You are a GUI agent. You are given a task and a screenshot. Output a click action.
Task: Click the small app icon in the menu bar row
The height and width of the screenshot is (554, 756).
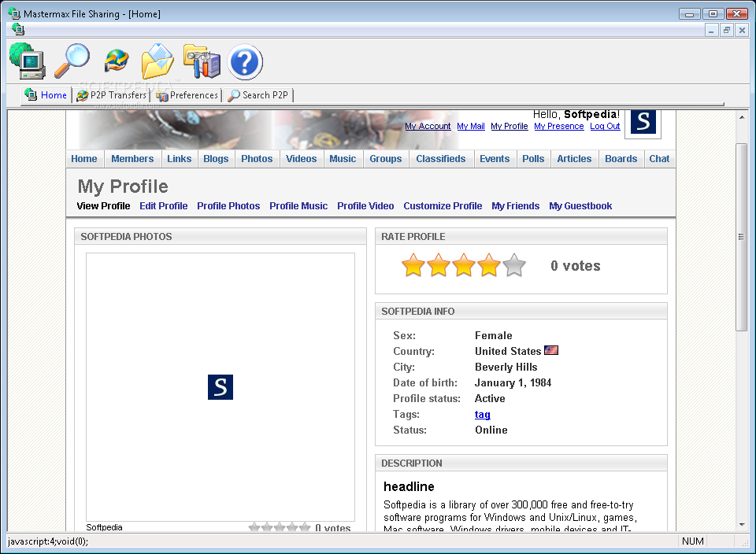coord(18,29)
